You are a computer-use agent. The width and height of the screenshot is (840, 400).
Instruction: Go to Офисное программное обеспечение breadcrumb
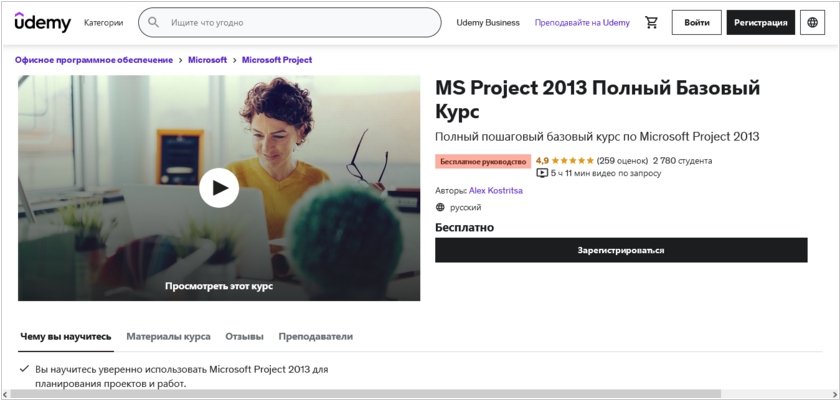[x=94, y=60]
